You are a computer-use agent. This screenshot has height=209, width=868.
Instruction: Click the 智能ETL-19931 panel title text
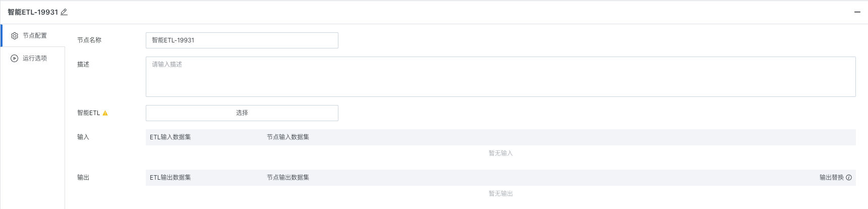click(x=33, y=12)
